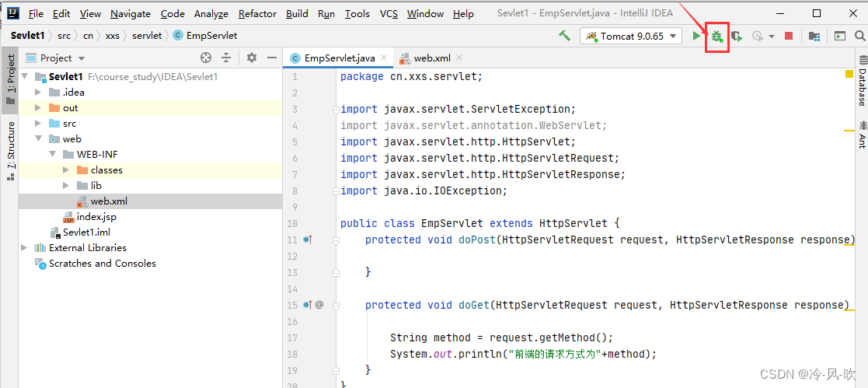Viewport: 868px width, 388px height.
Task: Open the Tomcat 9.0.65 run configuration dropdown
Action: point(631,36)
